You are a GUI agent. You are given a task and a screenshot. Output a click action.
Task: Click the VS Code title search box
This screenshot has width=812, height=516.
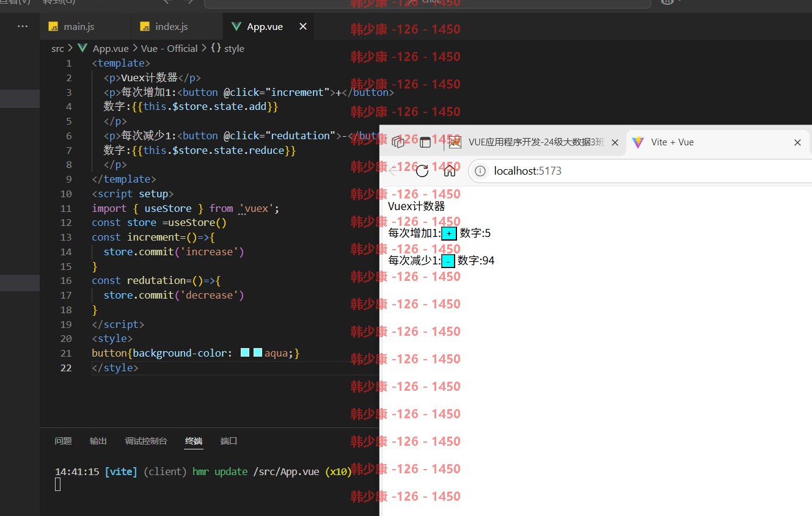click(427, 2)
